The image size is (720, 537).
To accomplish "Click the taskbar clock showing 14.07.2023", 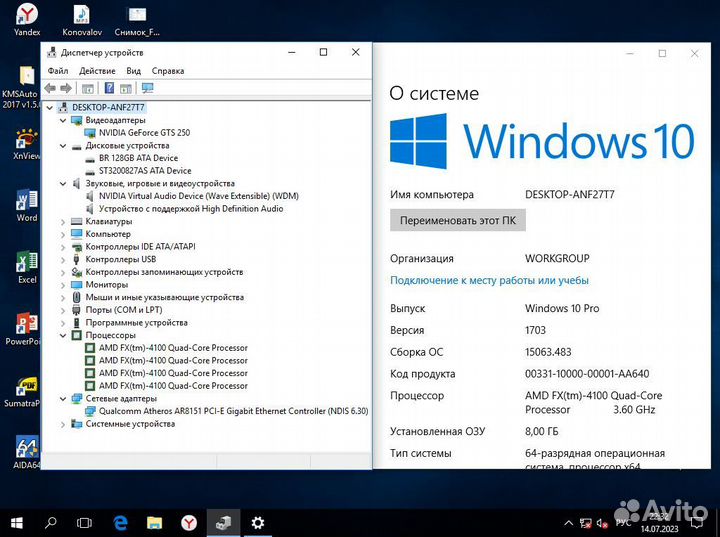I will click(x=659, y=523).
